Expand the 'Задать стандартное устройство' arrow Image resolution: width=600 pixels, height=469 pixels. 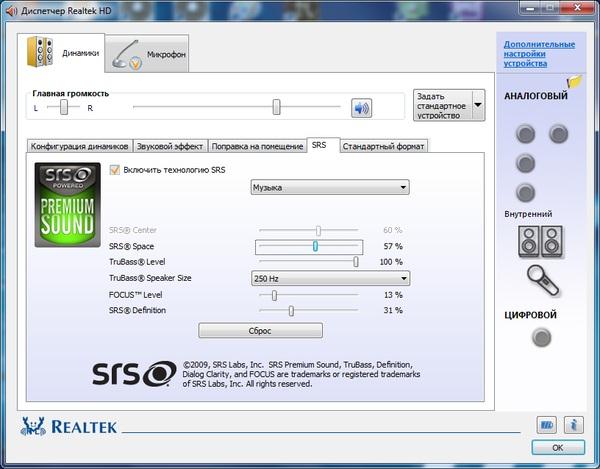(478, 105)
